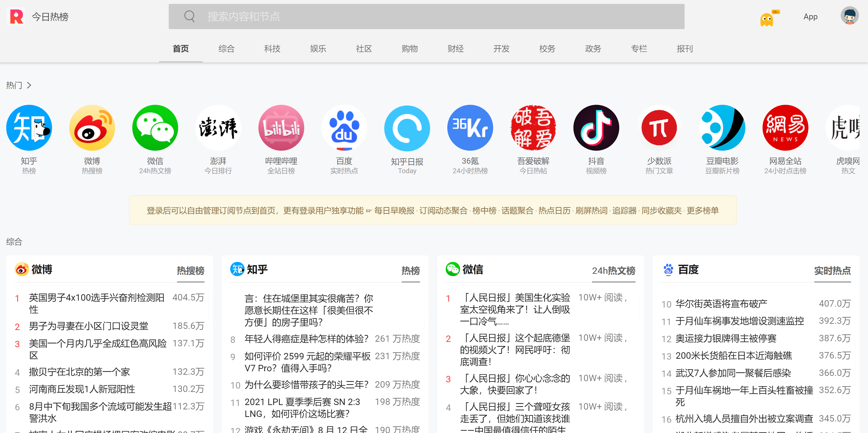Image resolution: width=868 pixels, height=433 pixels.
Task: Open 年轻人得癌症是种怎样的体验 question
Action: [306, 339]
